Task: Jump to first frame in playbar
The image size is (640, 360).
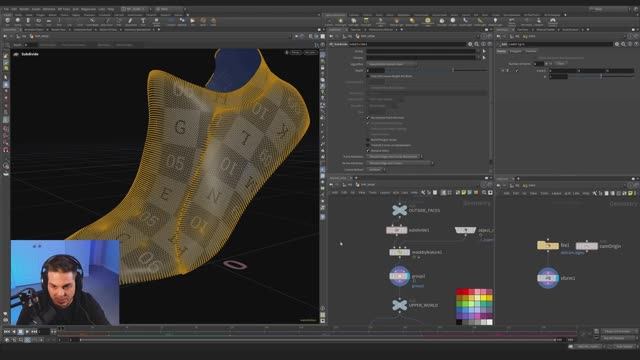Action: click(x=7, y=332)
